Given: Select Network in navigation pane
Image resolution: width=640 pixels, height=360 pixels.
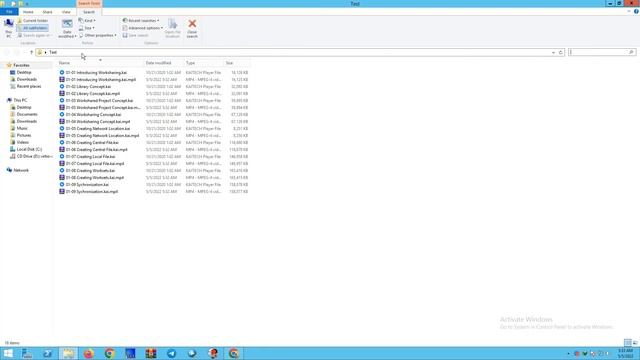Looking at the screenshot, I should pos(21,170).
